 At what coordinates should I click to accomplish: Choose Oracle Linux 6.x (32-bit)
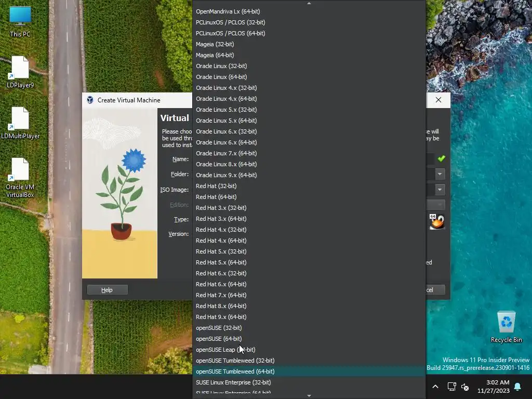pyautogui.click(x=309, y=131)
